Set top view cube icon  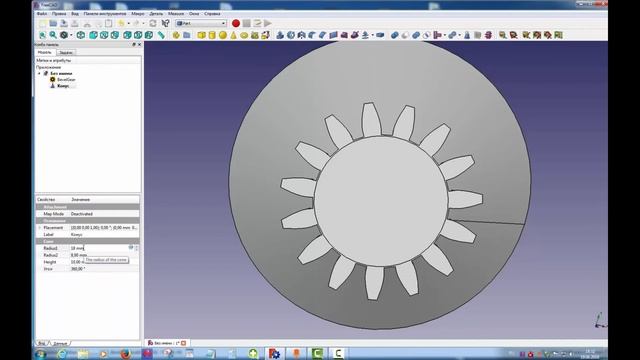click(104, 35)
